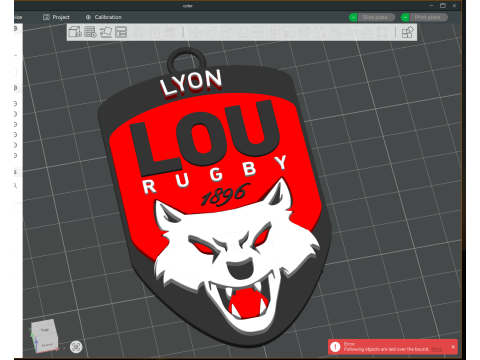Click the Add plate grid icon
Image resolution: width=480 pixels, height=360 pixels.
pos(90,32)
